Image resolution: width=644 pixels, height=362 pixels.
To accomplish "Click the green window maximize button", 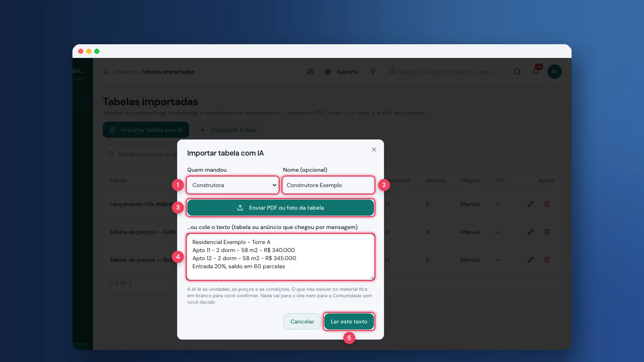I will pos(97,51).
